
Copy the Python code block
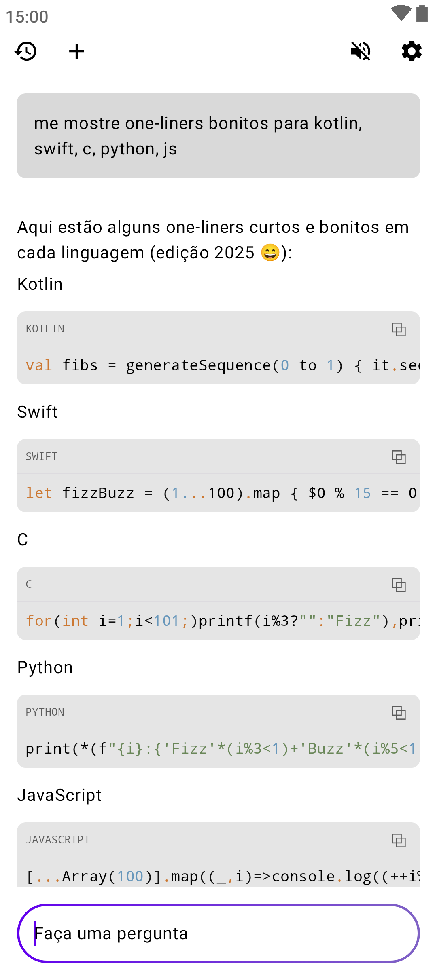click(399, 712)
